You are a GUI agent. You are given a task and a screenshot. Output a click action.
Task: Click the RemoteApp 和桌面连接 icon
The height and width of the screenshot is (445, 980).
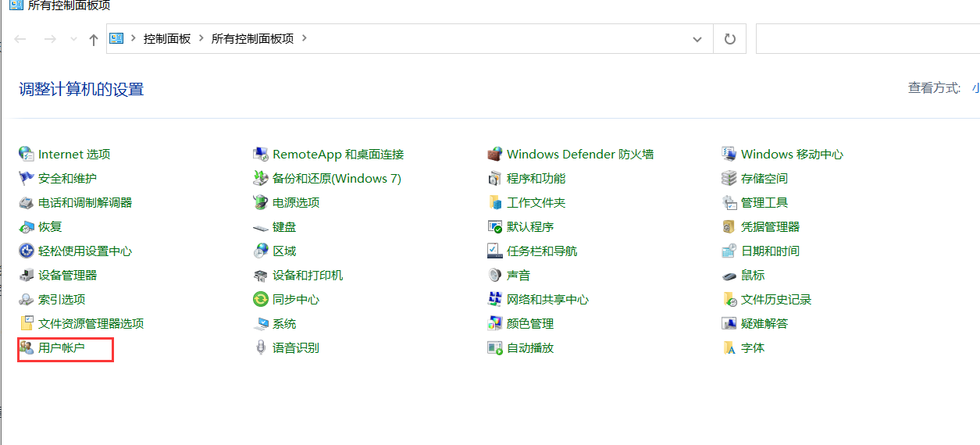(261, 154)
